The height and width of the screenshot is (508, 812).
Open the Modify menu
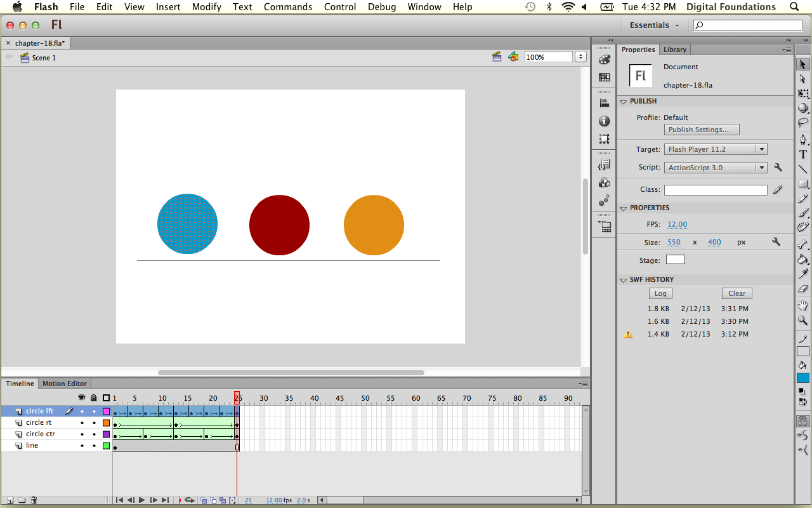click(207, 7)
